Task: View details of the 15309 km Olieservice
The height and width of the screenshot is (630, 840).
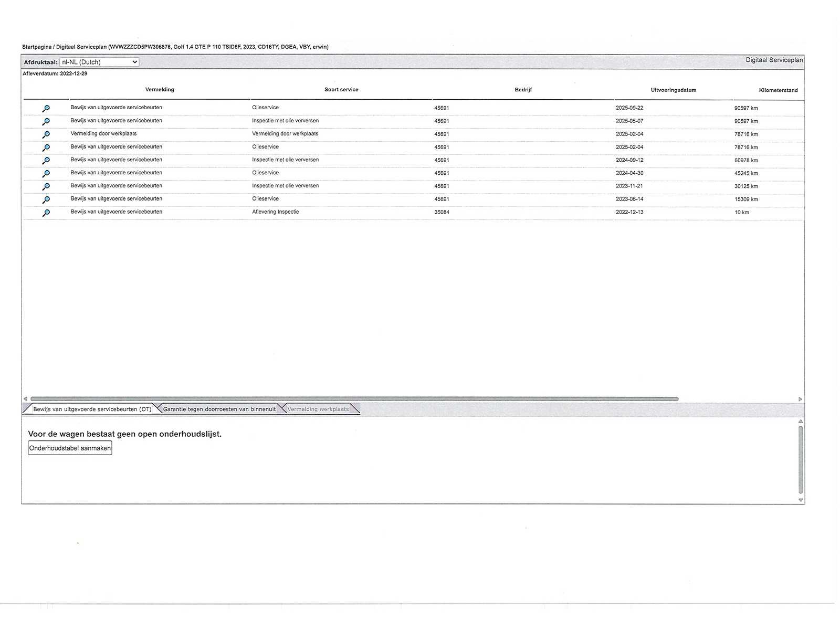Action: [x=46, y=200]
